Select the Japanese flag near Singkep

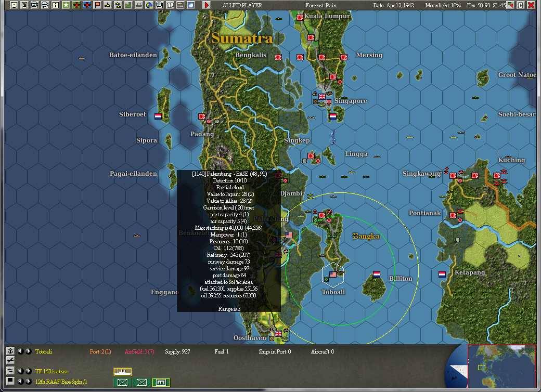pos(311,155)
